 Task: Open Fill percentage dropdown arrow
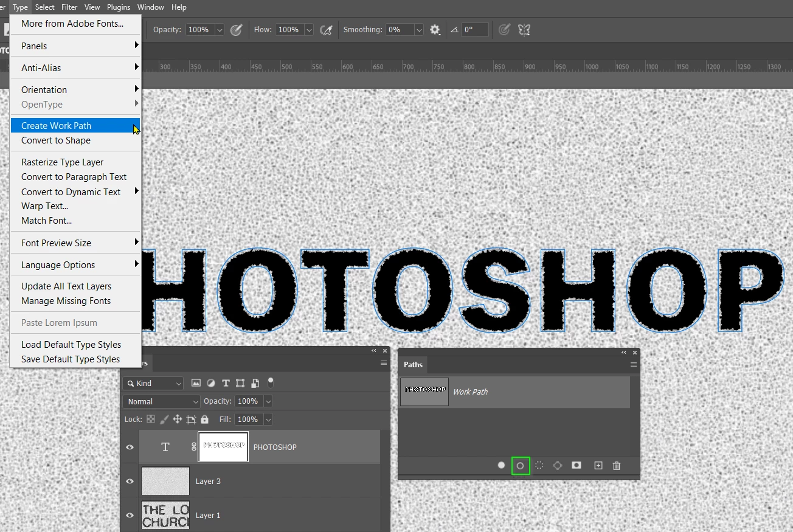click(268, 420)
